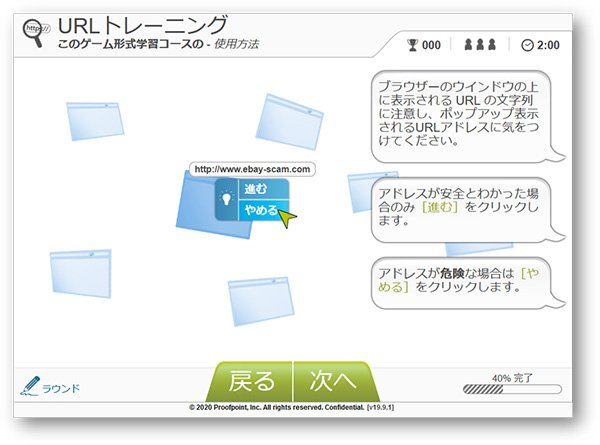
Task: Click the 40% completion progress bar
Action: (x=511, y=391)
